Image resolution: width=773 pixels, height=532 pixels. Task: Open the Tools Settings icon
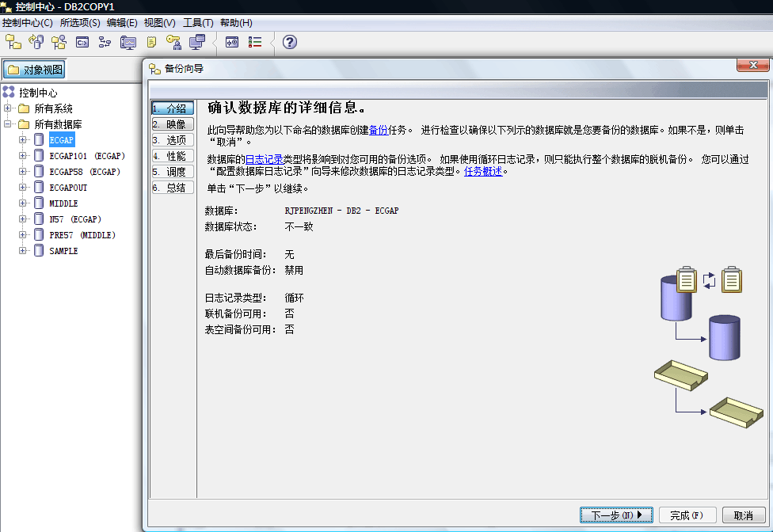tap(232, 43)
